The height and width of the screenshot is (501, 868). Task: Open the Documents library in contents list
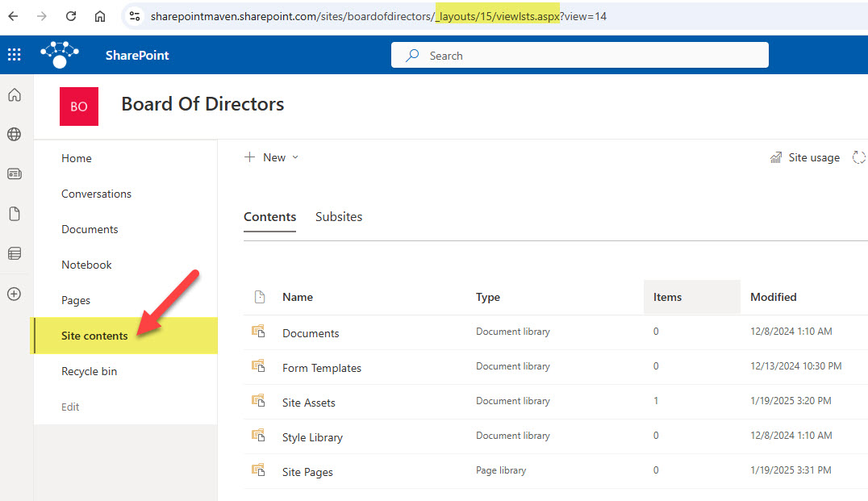tap(311, 333)
